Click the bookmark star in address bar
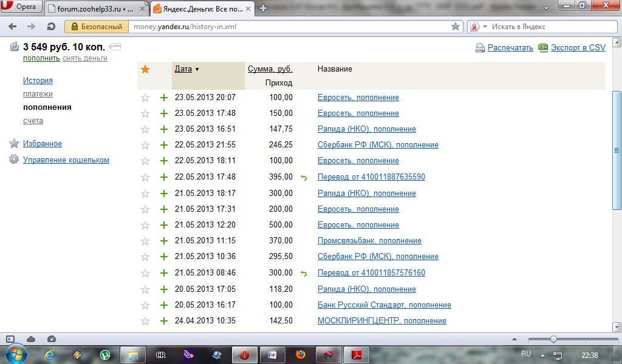Image resolution: width=622 pixels, height=364 pixels. (x=456, y=27)
